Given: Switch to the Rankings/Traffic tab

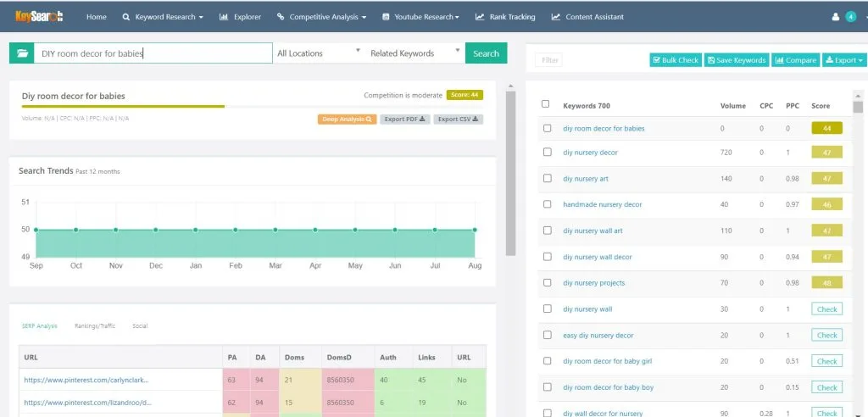Looking at the screenshot, I should point(95,326).
